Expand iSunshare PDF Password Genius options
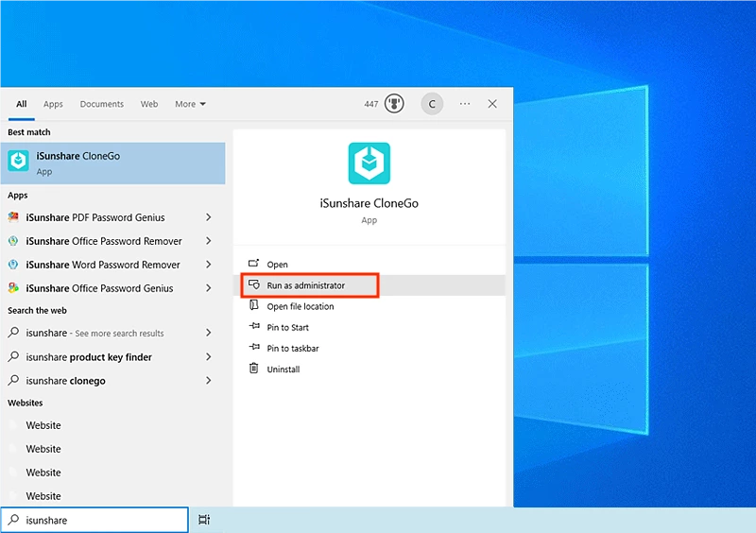This screenshot has width=756, height=533. pos(208,217)
